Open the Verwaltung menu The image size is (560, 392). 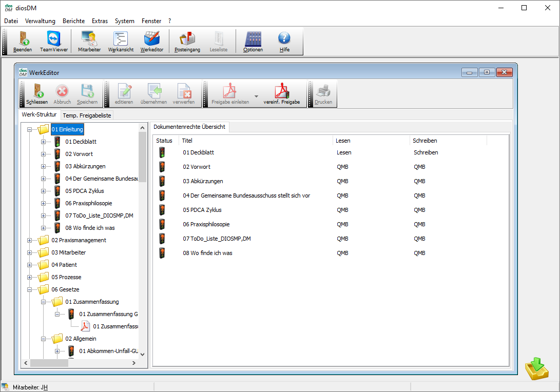(x=40, y=21)
